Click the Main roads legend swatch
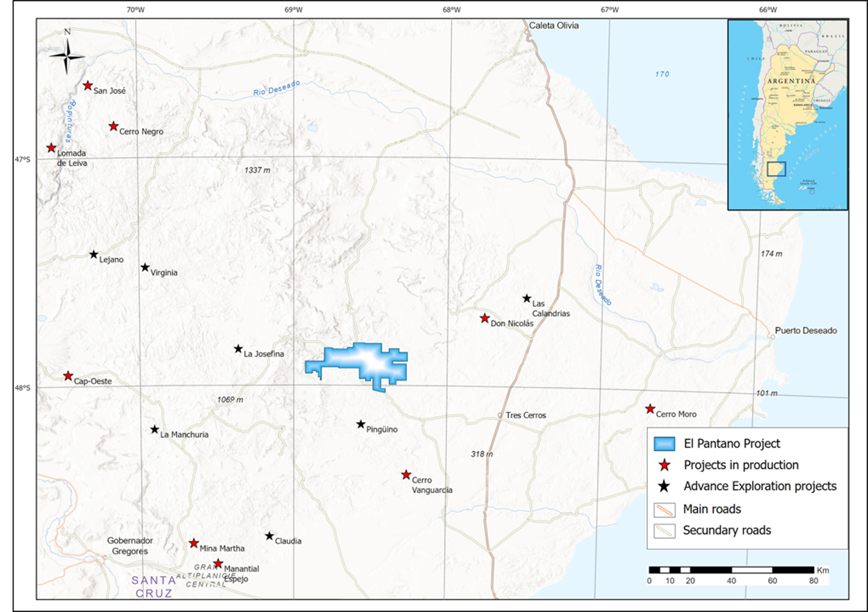868x612 pixels. (665, 510)
